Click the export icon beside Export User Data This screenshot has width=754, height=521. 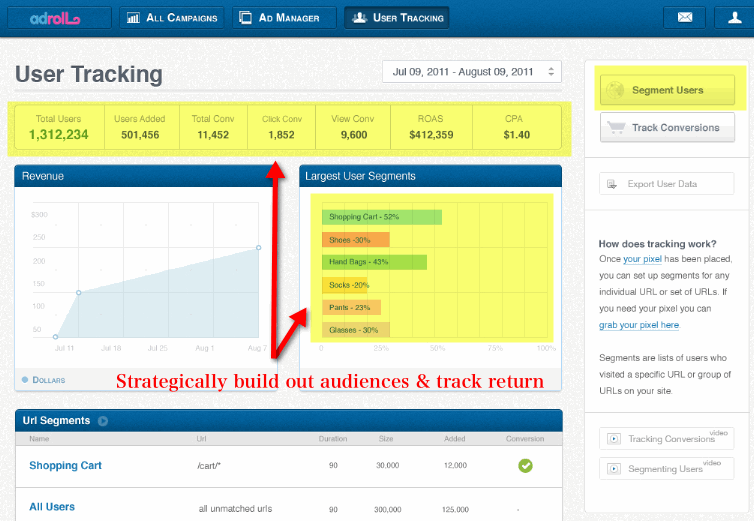(612, 184)
